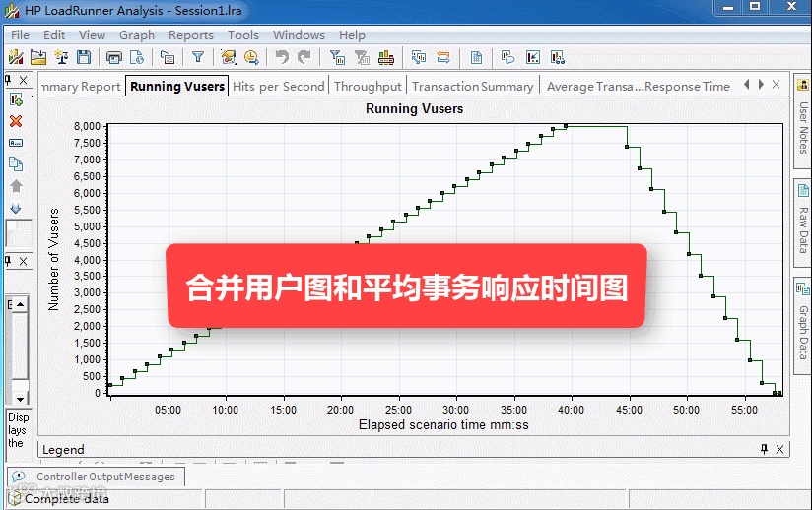This screenshot has height=510, width=812.
Task: Switch to the Hits per Second tab
Action: pos(279,87)
